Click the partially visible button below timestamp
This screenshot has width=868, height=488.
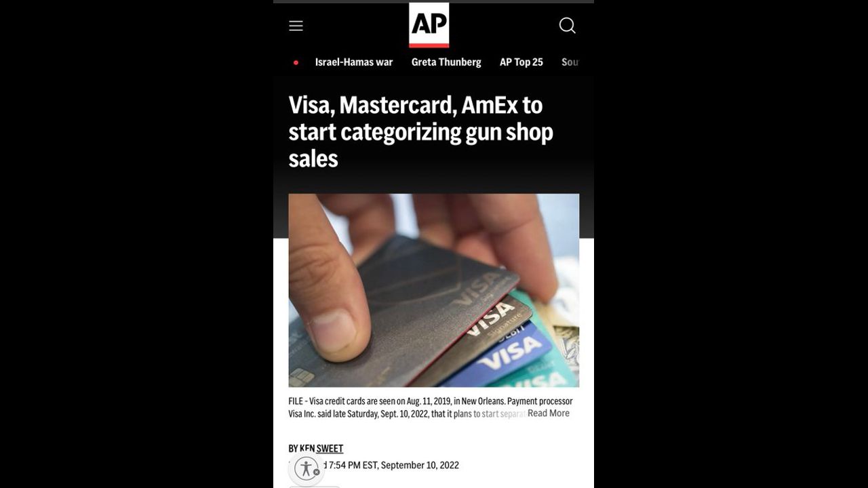(315, 486)
